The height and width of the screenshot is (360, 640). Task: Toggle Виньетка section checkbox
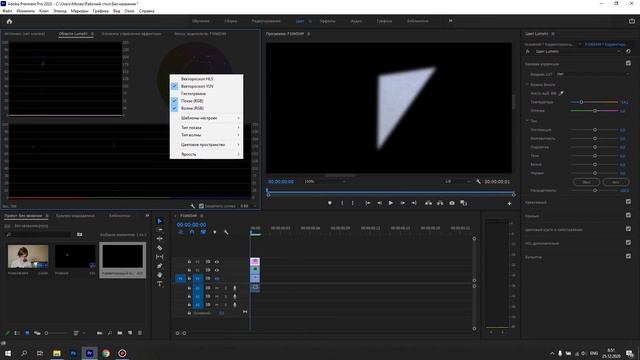coord(628,256)
